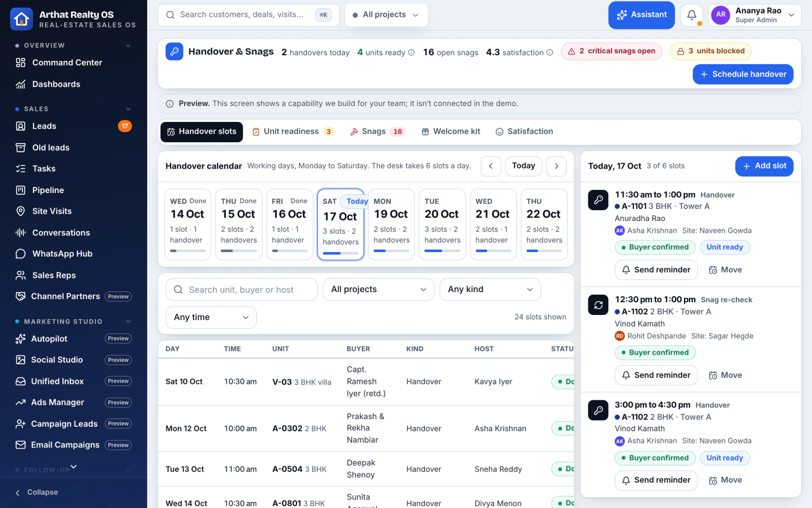The height and width of the screenshot is (508, 812).
Task: Open the All projects filter dropdown
Action: click(x=379, y=290)
